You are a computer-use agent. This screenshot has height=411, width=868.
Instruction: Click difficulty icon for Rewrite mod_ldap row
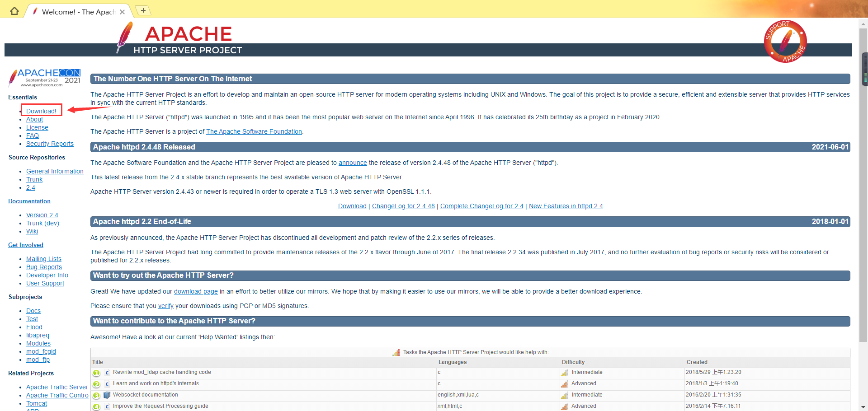(565, 373)
